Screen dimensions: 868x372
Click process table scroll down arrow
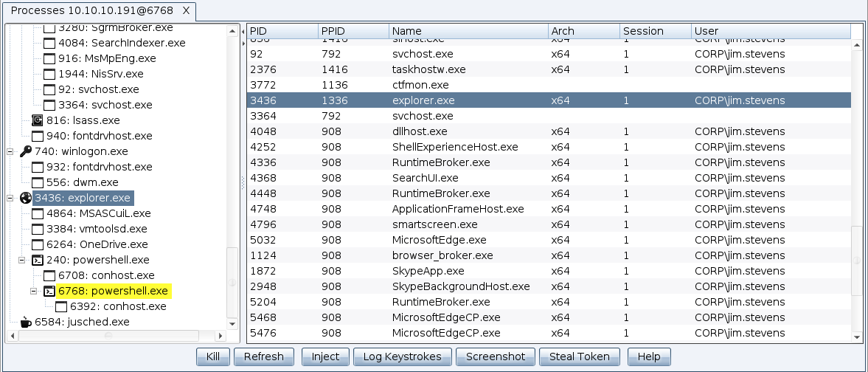click(857, 336)
